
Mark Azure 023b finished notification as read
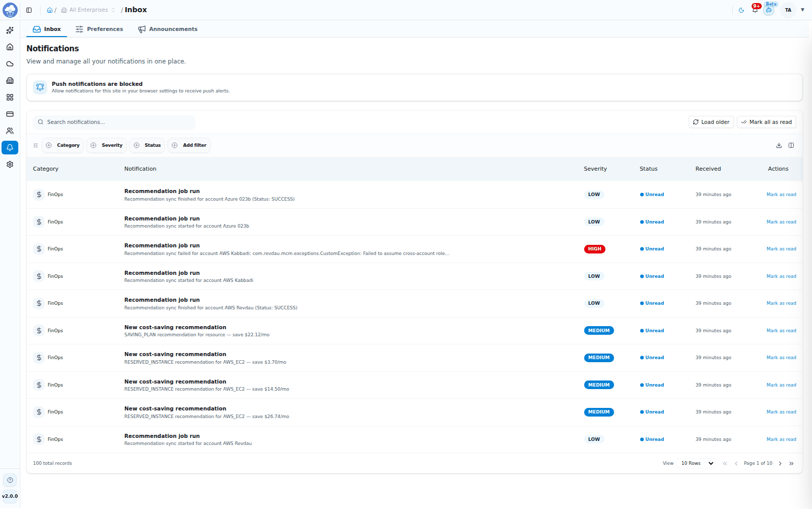pos(781,195)
